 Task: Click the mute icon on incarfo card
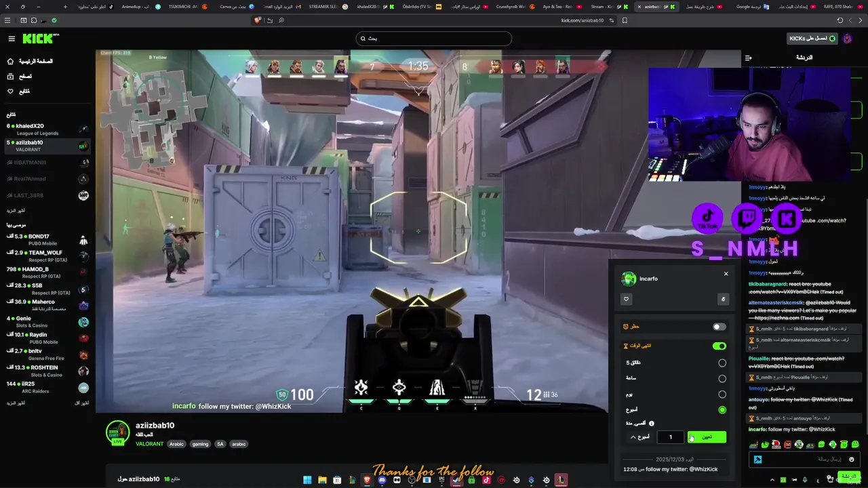[x=723, y=299]
